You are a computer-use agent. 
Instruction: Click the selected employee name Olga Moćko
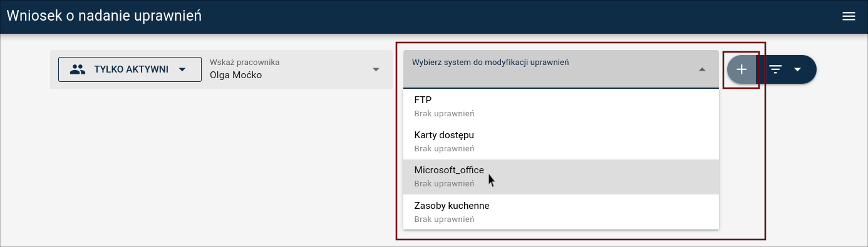(x=235, y=75)
